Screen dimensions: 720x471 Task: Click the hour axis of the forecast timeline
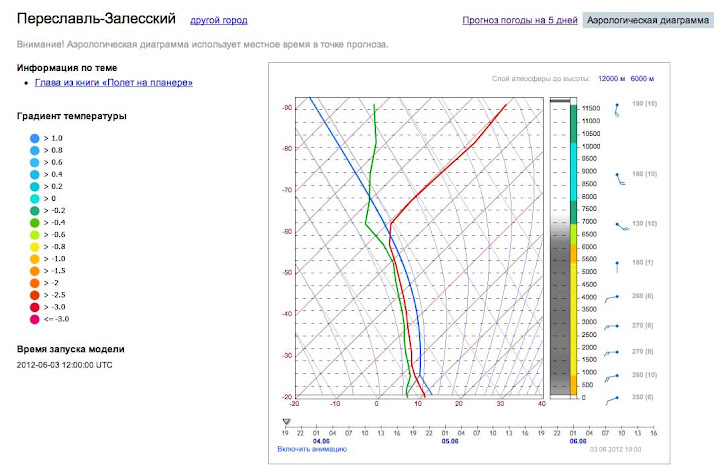coord(469,432)
